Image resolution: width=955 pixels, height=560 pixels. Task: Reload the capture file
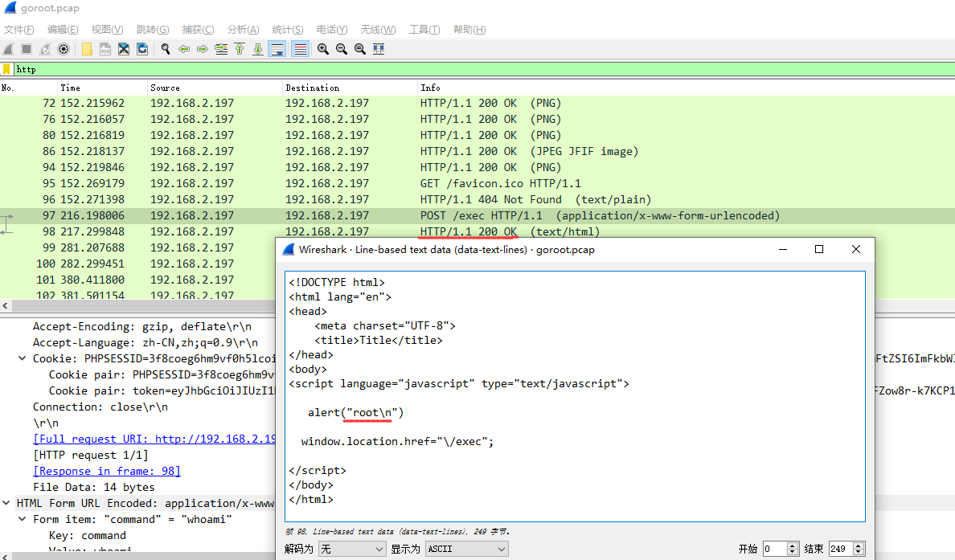[142, 49]
